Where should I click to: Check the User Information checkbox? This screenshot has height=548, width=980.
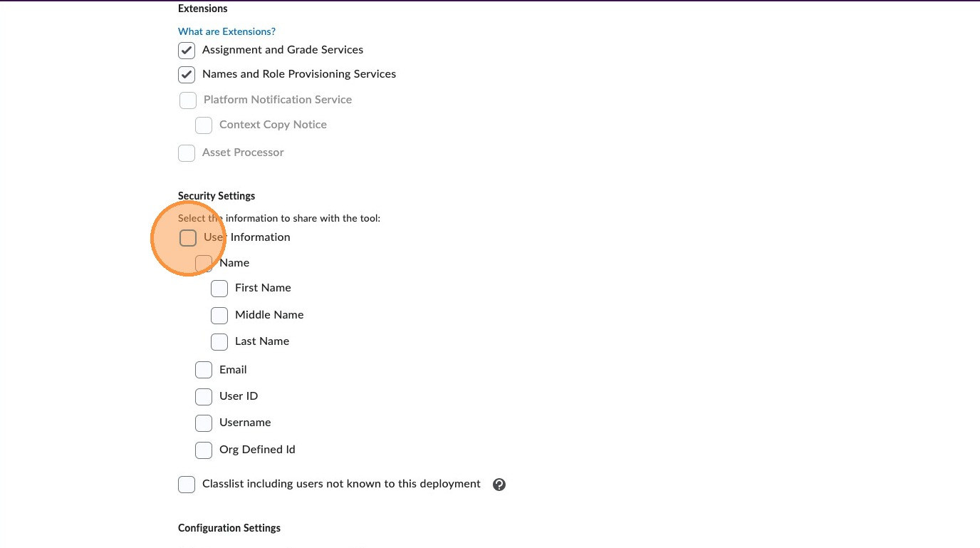point(188,238)
